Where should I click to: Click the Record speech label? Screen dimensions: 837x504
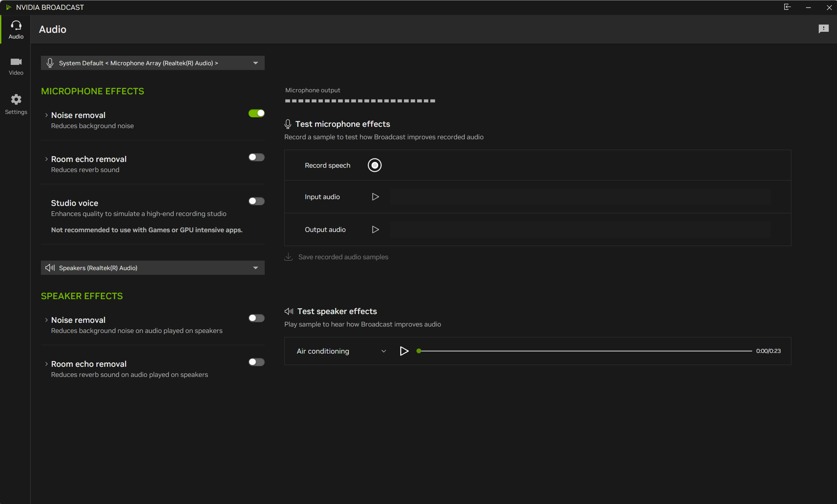point(327,165)
